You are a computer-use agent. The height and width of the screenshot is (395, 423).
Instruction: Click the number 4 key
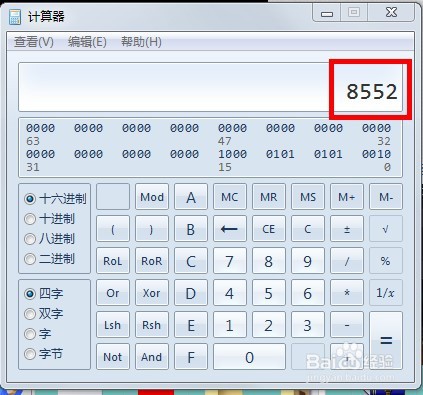click(x=230, y=293)
